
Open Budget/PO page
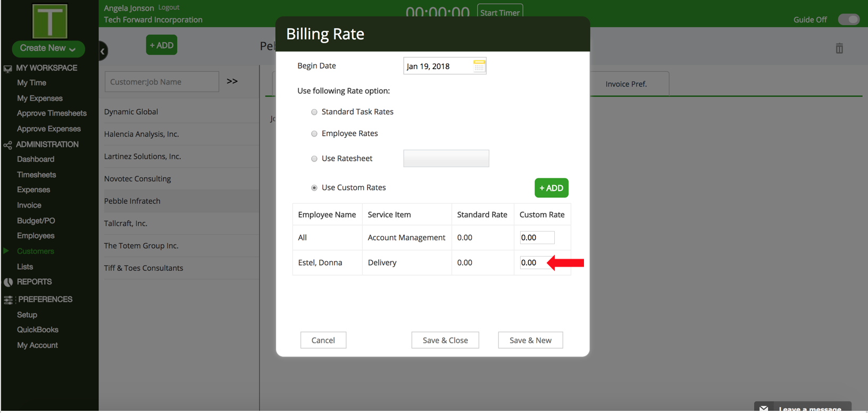[36, 220]
